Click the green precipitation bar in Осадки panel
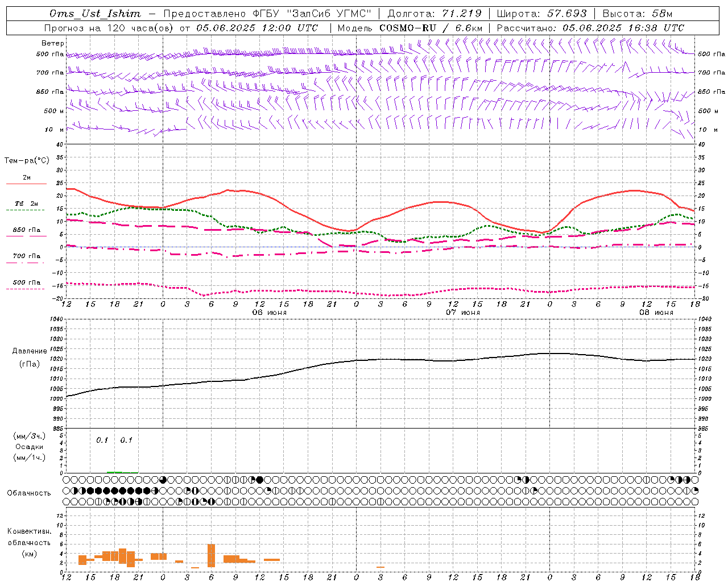Viewport: 728px width, 582px height. (114, 472)
